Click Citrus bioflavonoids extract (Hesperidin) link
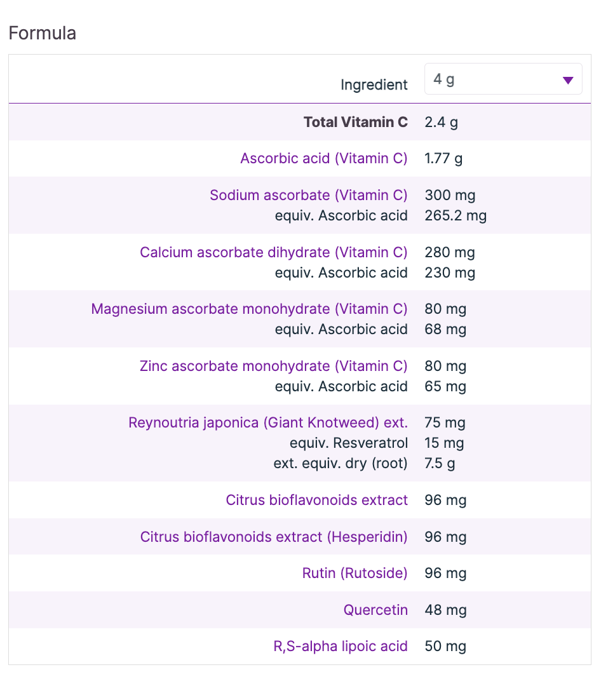 click(x=274, y=537)
